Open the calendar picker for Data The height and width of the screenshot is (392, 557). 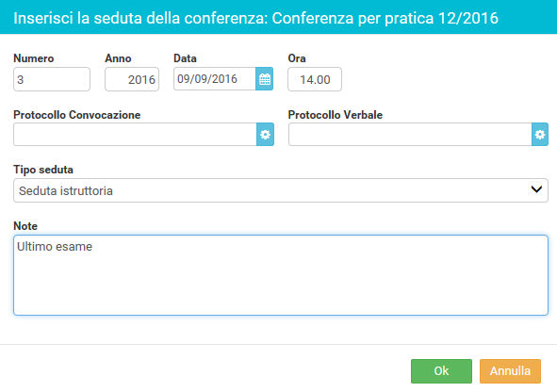click(264, 79)
